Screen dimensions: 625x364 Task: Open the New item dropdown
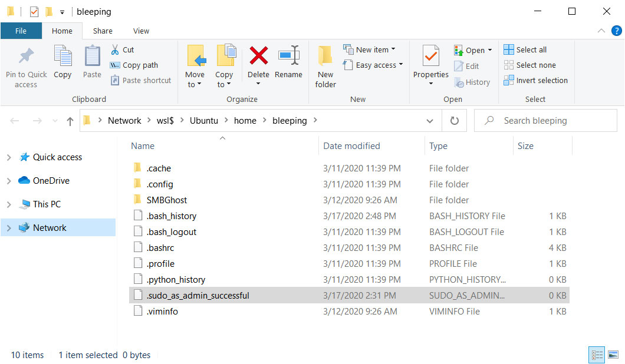(x=370, y=49)
